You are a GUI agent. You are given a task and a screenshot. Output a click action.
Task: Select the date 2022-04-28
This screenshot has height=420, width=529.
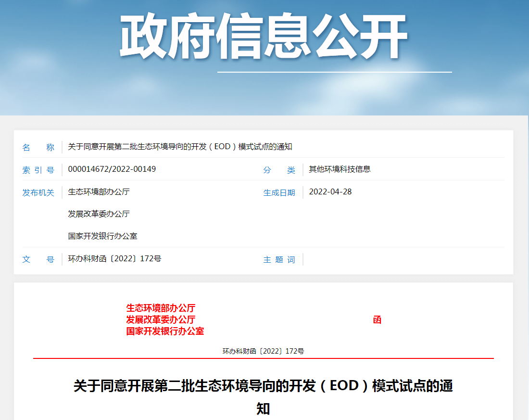(330, 192)
